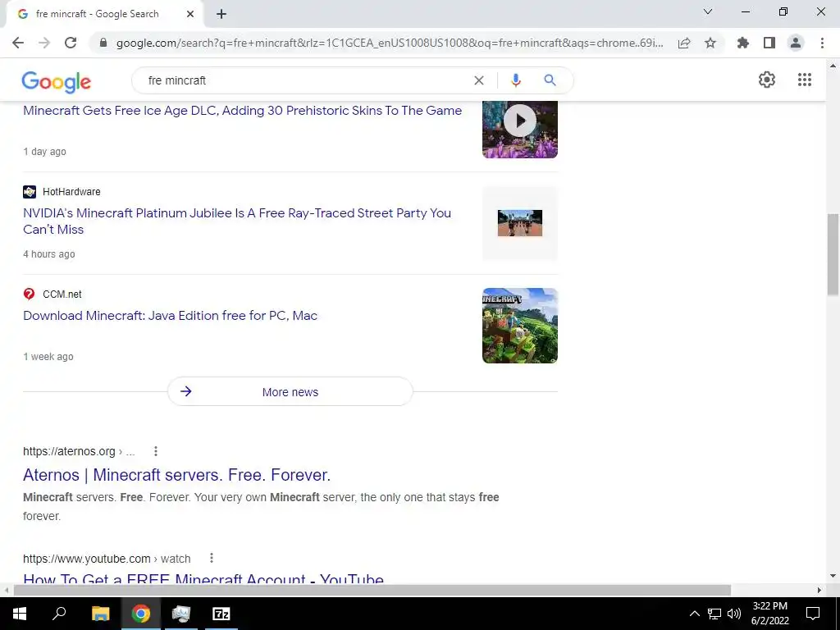Viewport: 840px width, 630px height.
Task: Click the 'https://www.youtube.com › watch' text
Action: (107, 559)
